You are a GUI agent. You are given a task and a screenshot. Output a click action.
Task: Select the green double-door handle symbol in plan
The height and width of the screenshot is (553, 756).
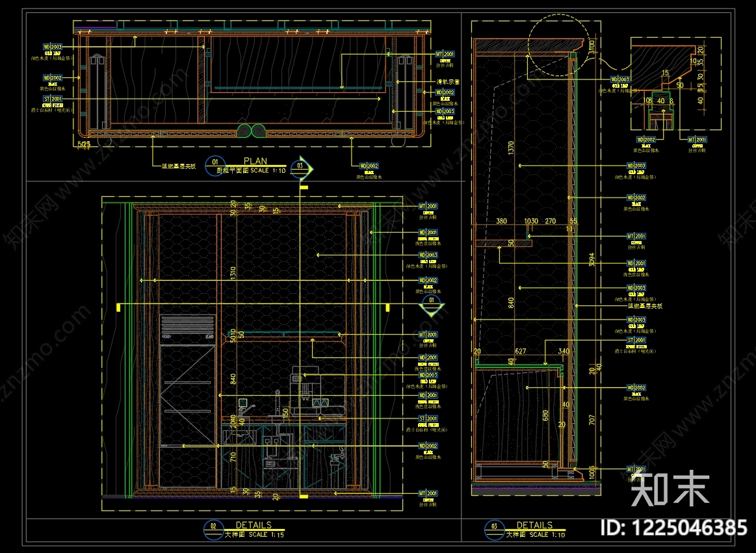(251, 131)
